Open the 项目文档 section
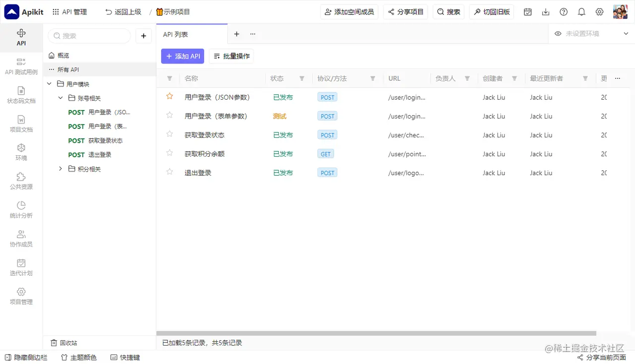 pyautogui.click(x=21, y=123)
